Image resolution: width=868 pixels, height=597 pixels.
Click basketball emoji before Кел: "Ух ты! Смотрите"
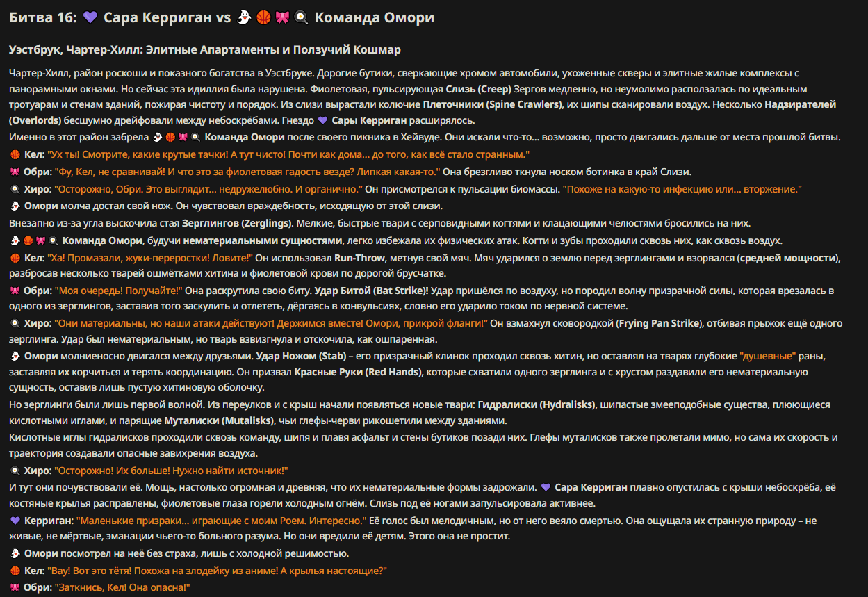coord(15,154)
